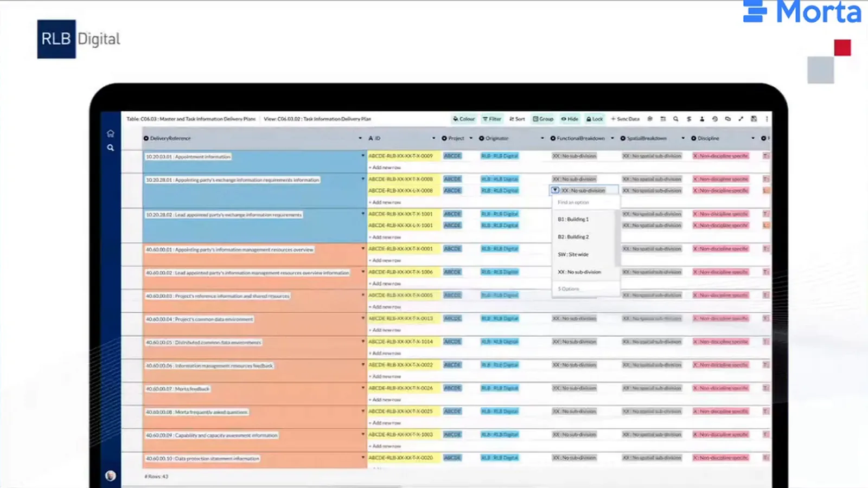Screen dimensions: 868x488
Task: Add new row under 40.60.00.07 Morta feedback
Action: (x=385, y=400)
